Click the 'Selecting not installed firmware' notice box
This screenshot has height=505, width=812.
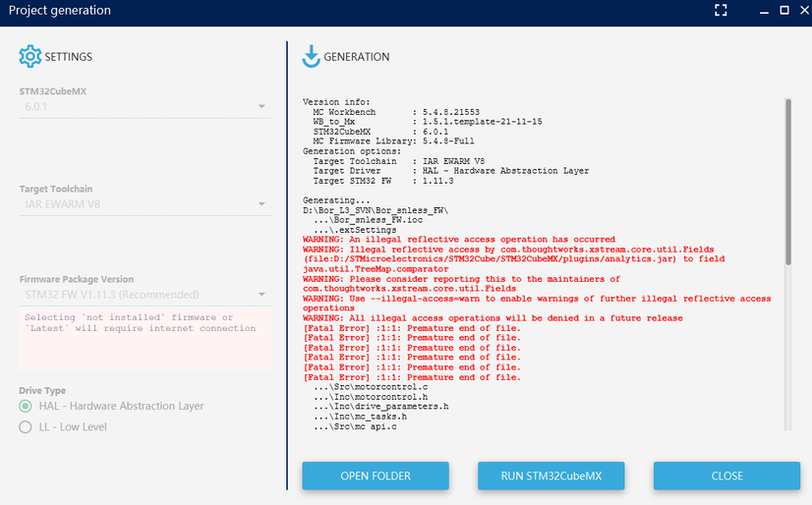(145, 339)
